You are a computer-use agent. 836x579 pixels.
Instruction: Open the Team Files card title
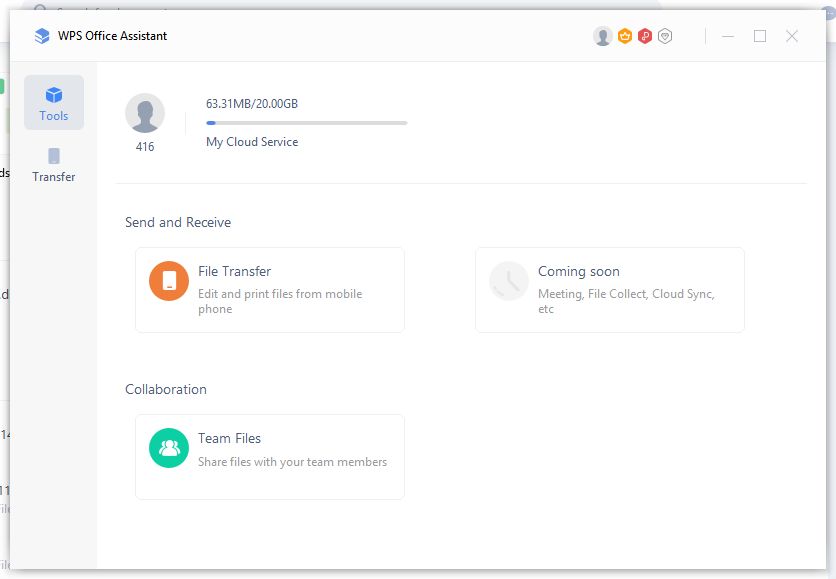pos(229,438)
